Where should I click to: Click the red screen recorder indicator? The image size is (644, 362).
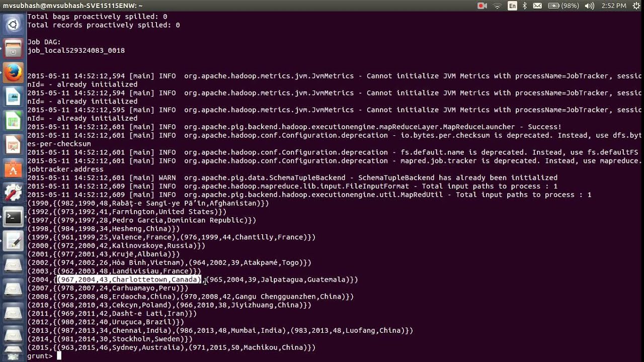[x=482, y=6]
